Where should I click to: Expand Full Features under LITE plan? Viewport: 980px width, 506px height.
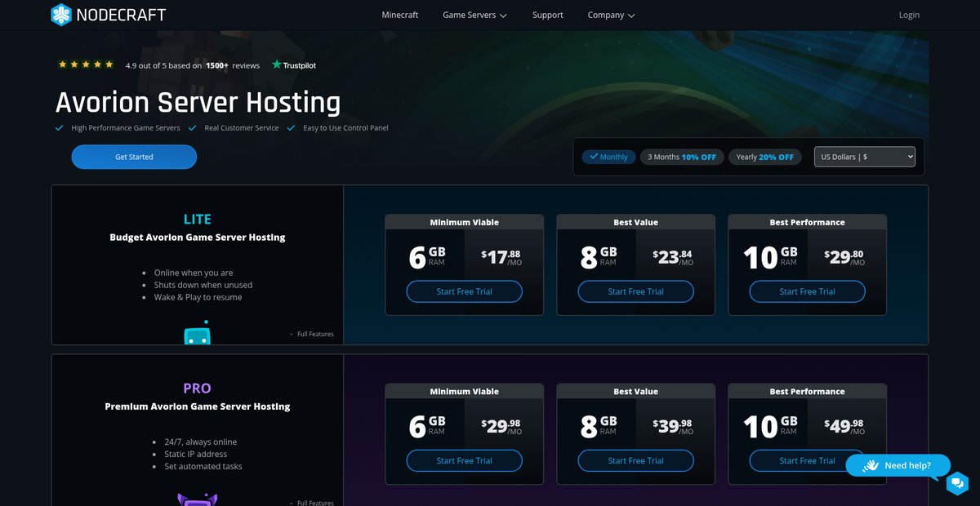point(311,334)
